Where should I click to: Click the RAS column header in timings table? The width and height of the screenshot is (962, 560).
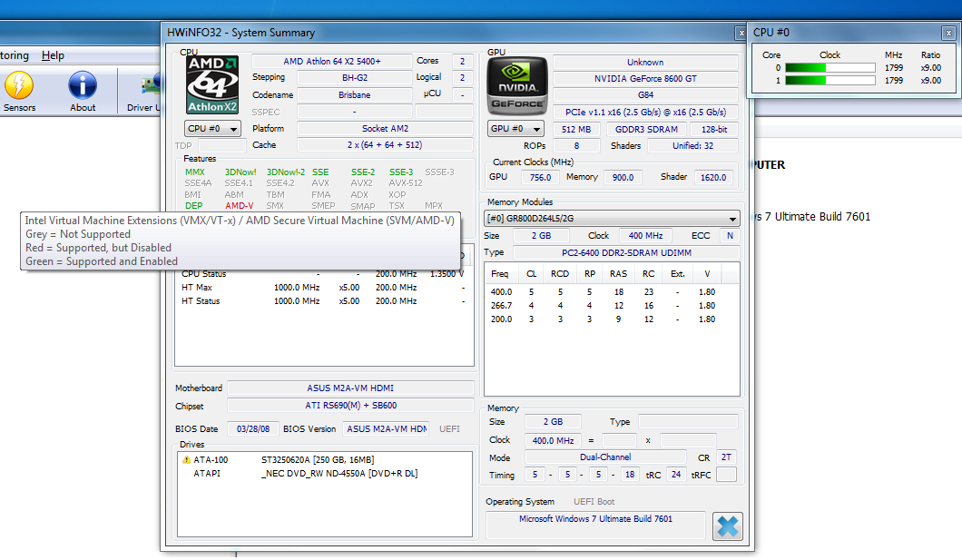point(618,274)
